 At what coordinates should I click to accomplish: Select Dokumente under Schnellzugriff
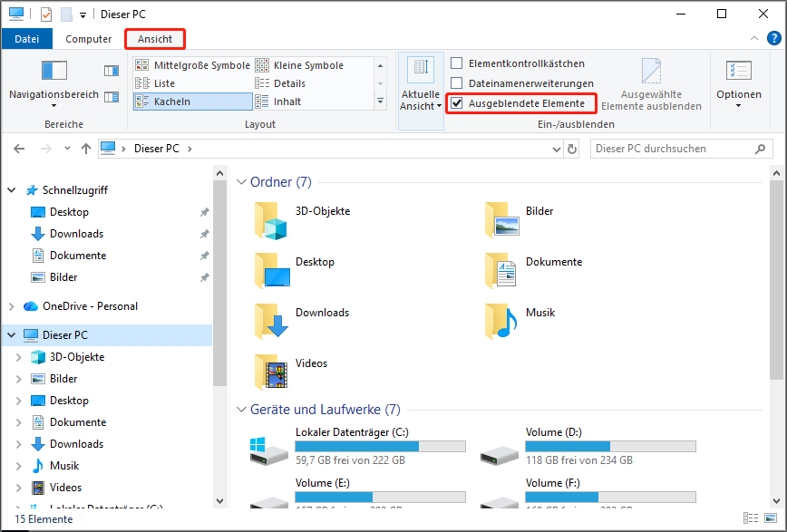click(x=78, y=255)
